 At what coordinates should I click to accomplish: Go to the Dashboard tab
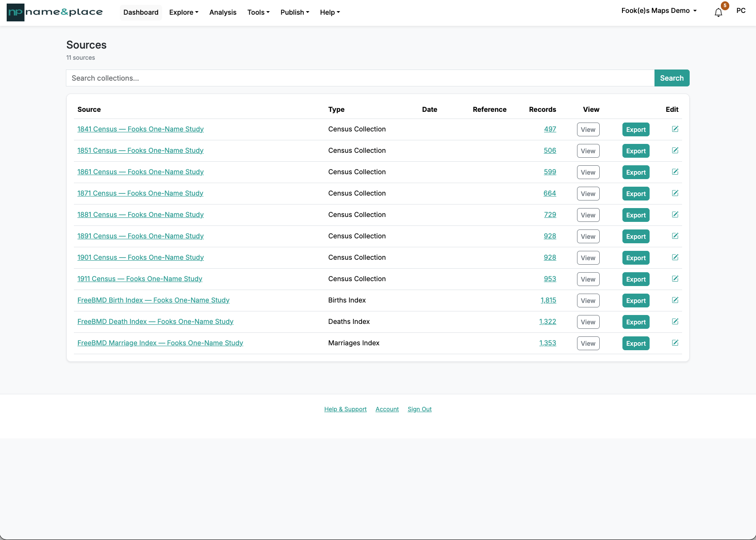tap(141, 12)
